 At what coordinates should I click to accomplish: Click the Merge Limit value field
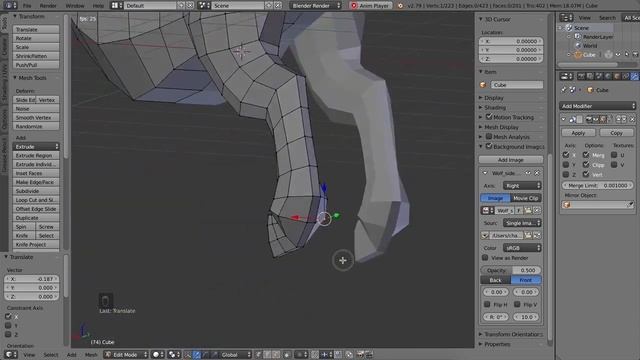tap(598, 185)
